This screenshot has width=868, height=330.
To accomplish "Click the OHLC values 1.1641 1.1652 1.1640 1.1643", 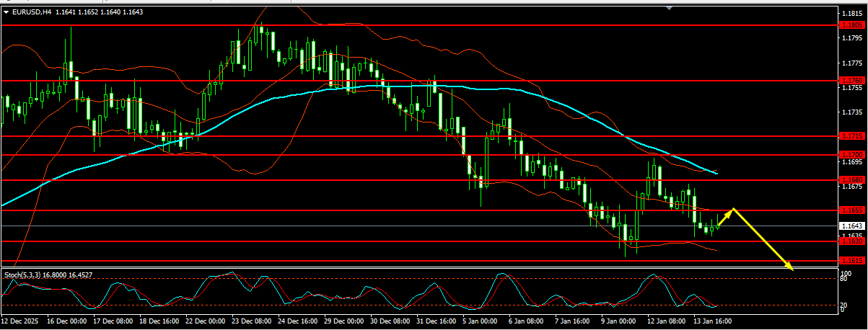I will point(99,12).
